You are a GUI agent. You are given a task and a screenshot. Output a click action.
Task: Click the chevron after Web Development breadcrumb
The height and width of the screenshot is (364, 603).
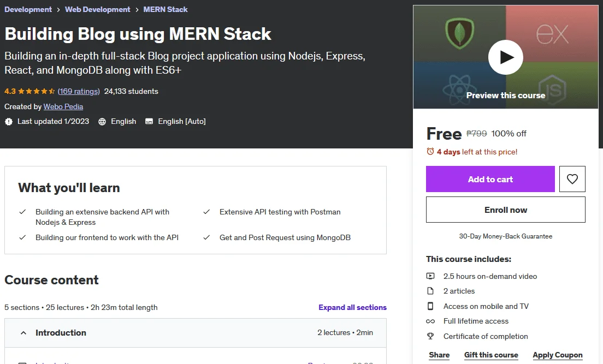point(137,10)
